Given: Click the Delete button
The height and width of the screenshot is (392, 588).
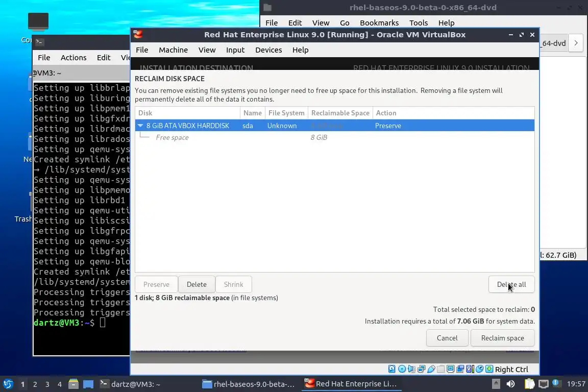Looking at the screenshot, I should [197, 284].
